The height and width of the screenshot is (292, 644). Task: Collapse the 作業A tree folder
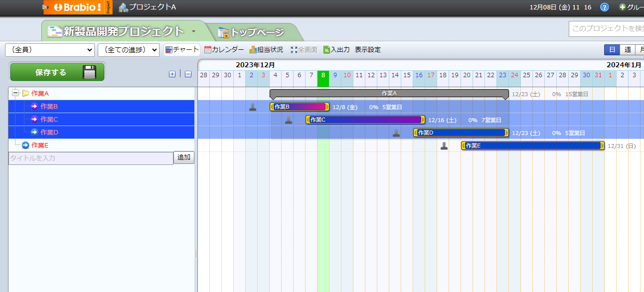tap(15, 93)
